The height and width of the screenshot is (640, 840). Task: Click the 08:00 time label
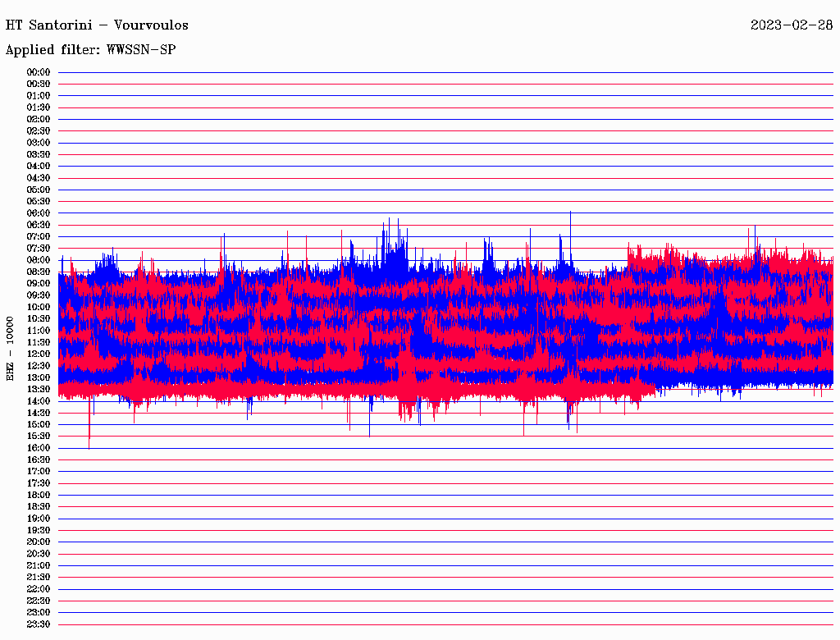pyautogui.click(x=39, y=260)
